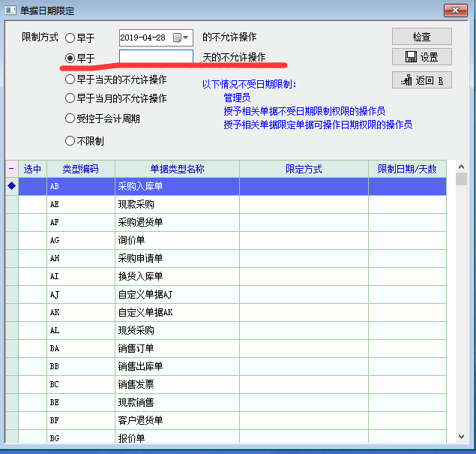Tick the 选中 cell for the 询价单 row

click(32, 240)
